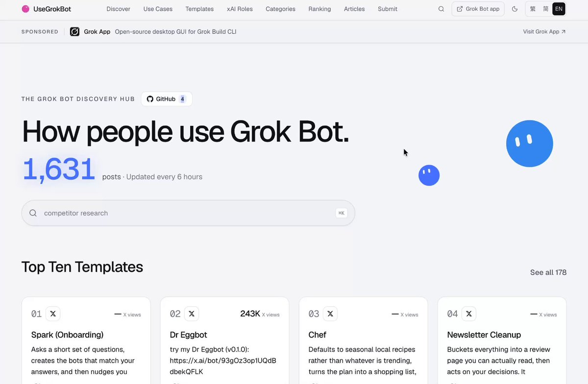588x384 pixels.
Task: Click the Top Ten Templates heading
Action: pos(82,267)
